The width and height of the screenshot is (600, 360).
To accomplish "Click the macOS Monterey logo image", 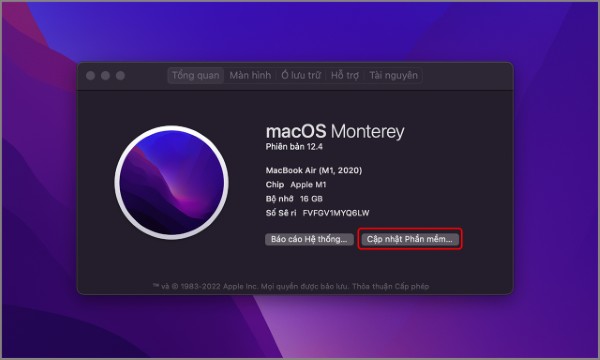I will (x=171, y=183).
